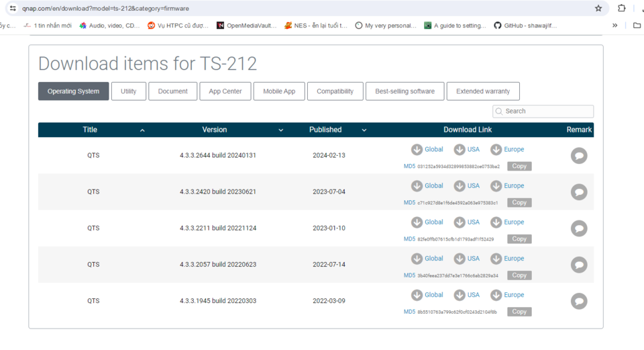The image size is (644, 350).
Task: Open the GitHub - shawaj bookmark
Action: (x=526, y=26)
